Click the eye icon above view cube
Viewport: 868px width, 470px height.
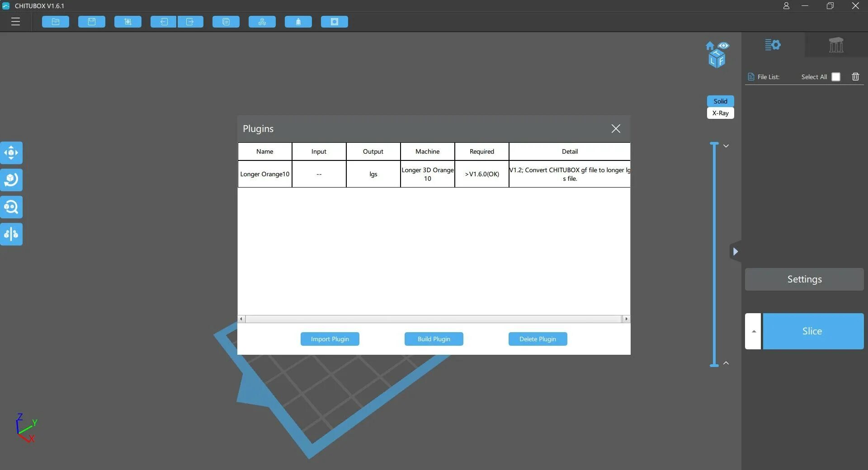(723, 46)
